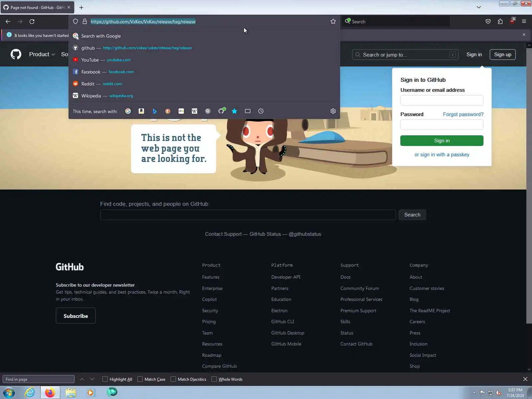532x399 pixels.
Task: Search in History clock icon
Action: (x=261, y=111)
